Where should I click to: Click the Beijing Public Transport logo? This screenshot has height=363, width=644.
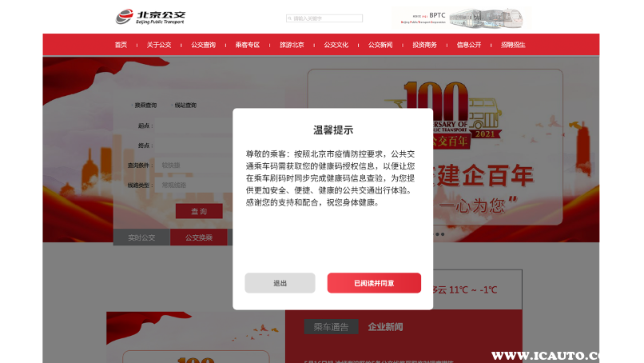pos(149,17)
